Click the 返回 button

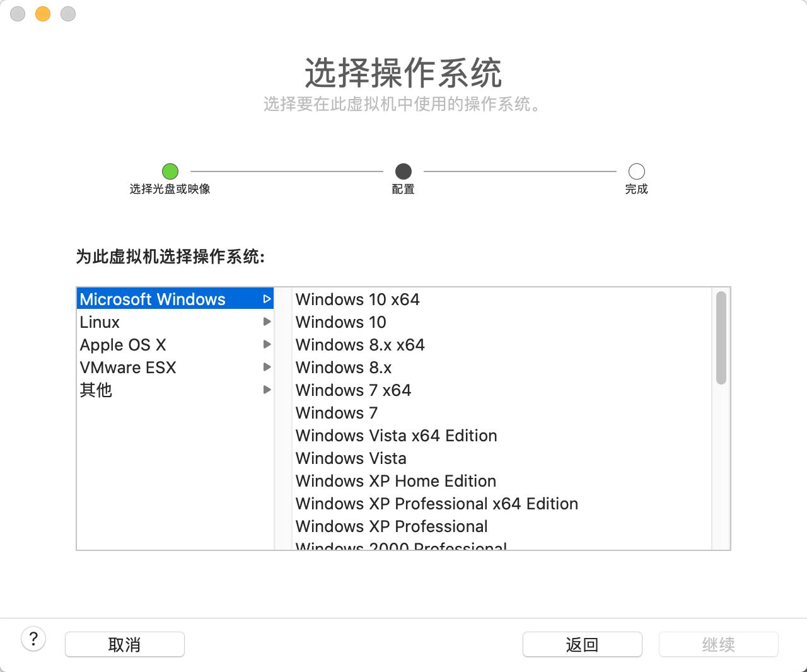click(582, 644)
